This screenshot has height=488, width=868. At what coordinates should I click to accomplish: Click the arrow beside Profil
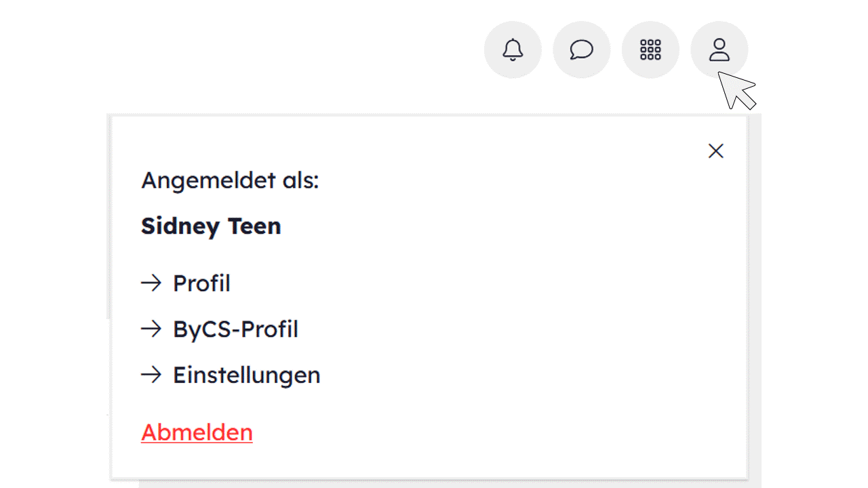pos(151,283)
